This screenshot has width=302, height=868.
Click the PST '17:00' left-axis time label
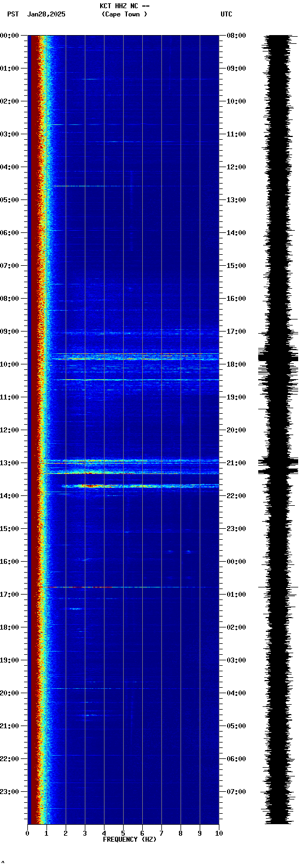(9, 595)
